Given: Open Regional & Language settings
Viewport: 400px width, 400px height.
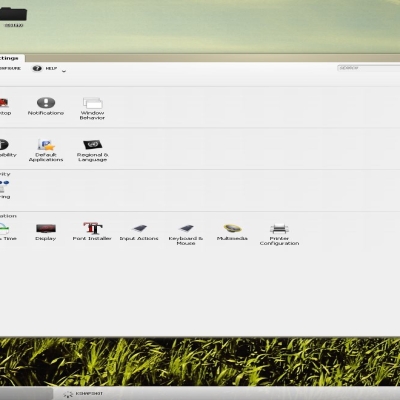Looking at the screenshot, I should (92, 150).
